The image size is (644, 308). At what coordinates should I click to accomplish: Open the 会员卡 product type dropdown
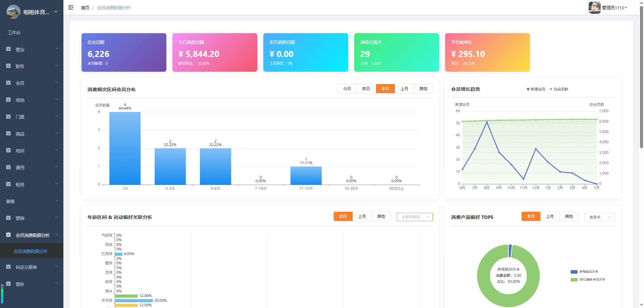click(x=600, y=217)
